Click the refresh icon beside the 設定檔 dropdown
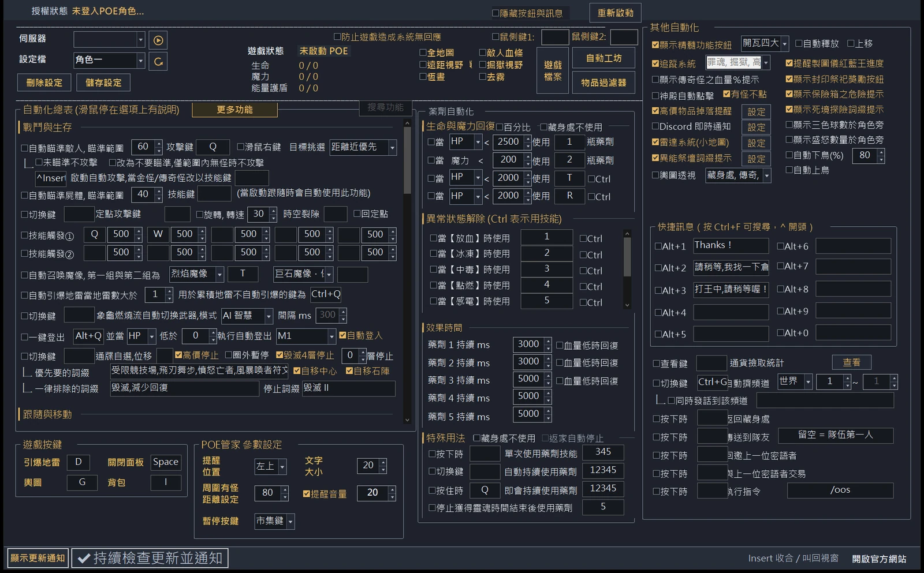The height and width of the screenshot is (573, 924). point(158,61)
